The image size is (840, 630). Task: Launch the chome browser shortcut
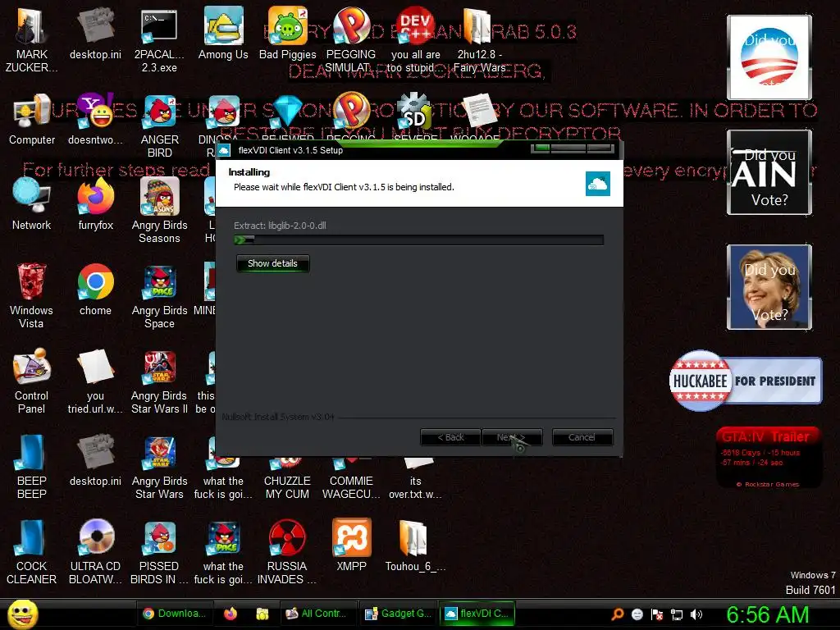[95, 290]
